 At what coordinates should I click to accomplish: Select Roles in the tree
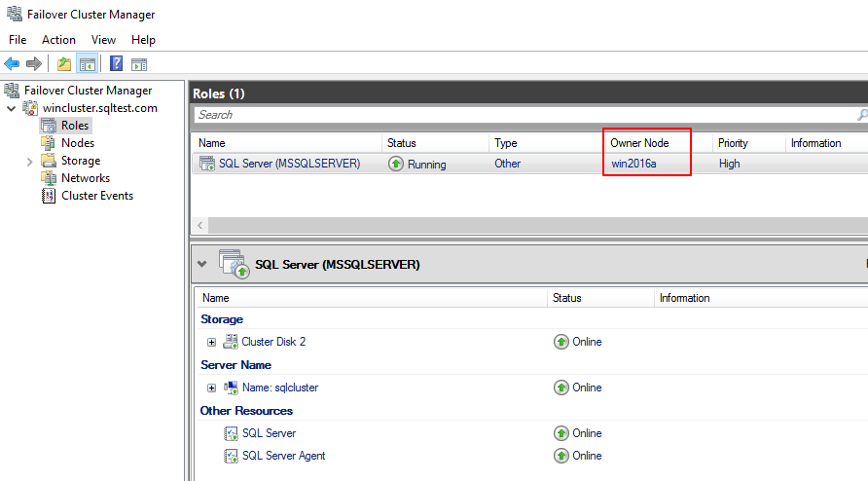75,126
